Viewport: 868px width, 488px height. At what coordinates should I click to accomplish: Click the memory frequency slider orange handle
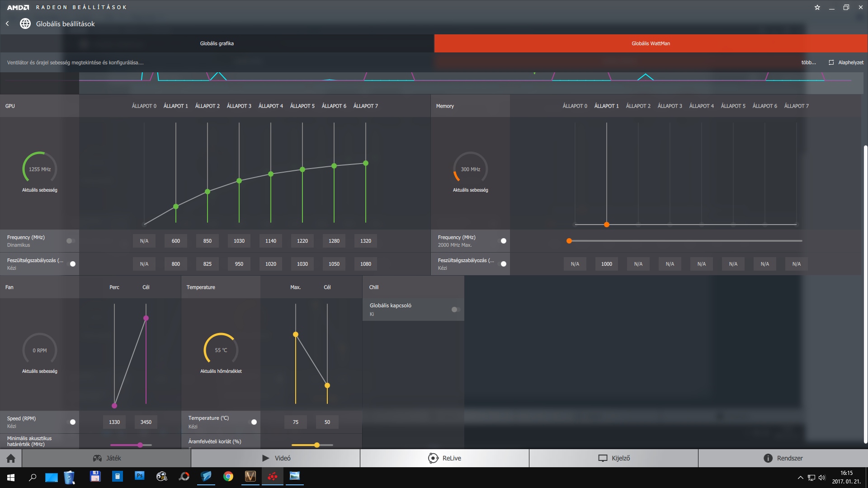[x=569, y=241]
